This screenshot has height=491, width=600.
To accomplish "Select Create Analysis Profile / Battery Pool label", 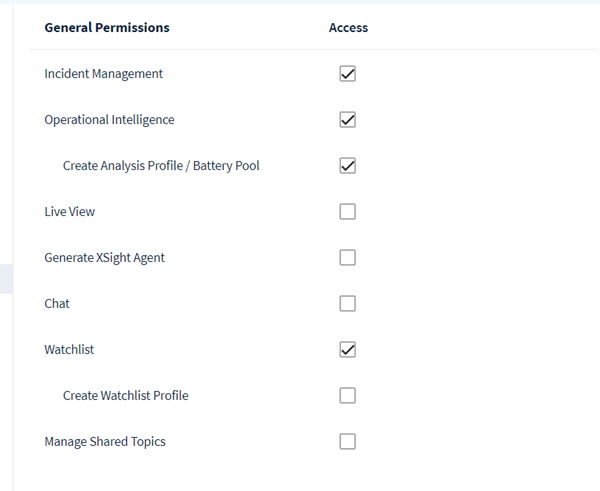I will [x=161, y=166].
